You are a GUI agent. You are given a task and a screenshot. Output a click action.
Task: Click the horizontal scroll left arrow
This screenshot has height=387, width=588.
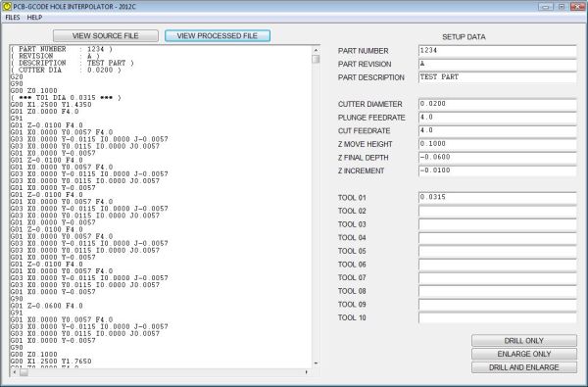coord(15,372)
